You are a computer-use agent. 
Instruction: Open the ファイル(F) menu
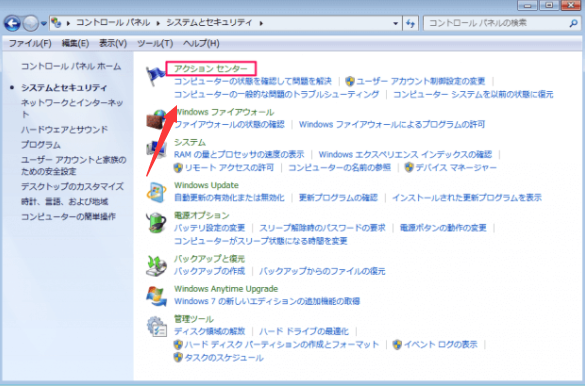(30, 43)
